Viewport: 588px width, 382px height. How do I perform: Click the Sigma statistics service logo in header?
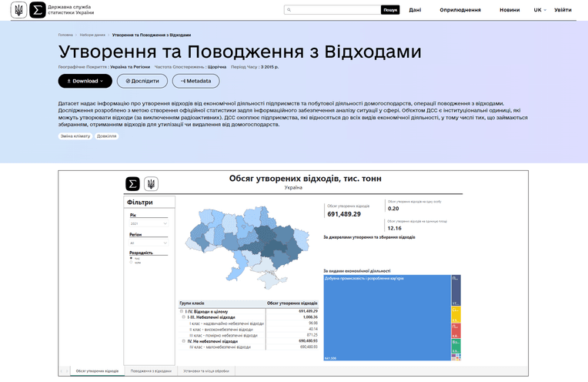(x=38, y=10)
